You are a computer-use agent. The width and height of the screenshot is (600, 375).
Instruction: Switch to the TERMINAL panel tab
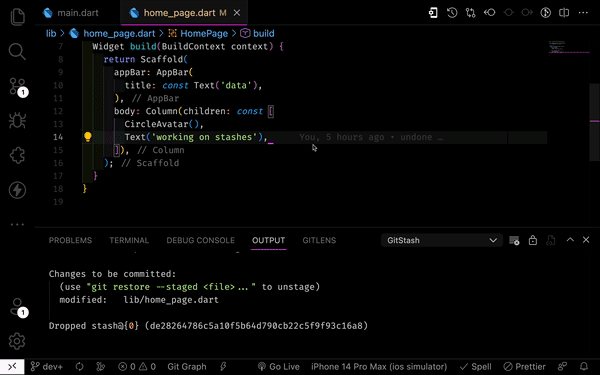(129, 240)
